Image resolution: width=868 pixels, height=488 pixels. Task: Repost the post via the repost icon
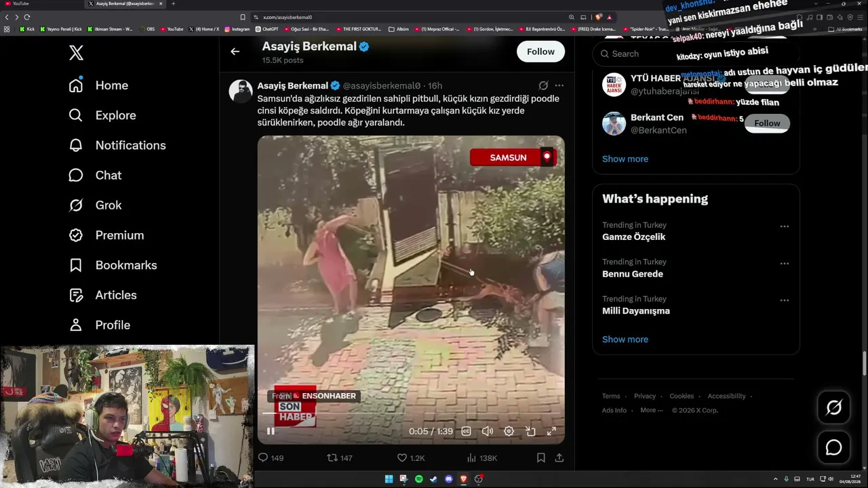332,458
